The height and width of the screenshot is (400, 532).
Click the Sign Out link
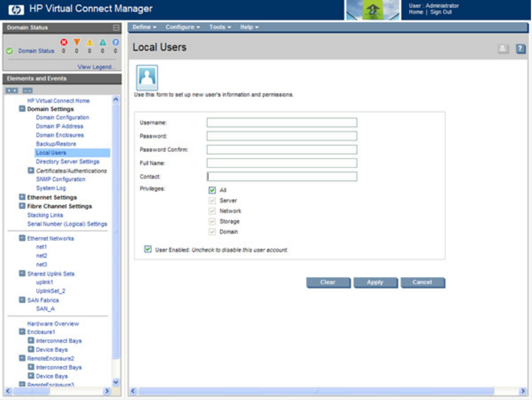click(441, 12)
